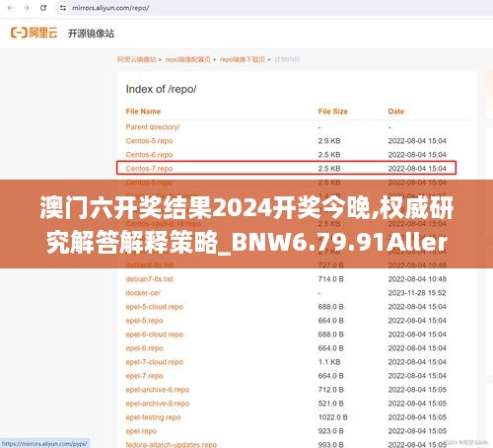Open fedora-altarch-updates.repo file
The width and height of the screenshot is (493, 448).
(171, 444)
